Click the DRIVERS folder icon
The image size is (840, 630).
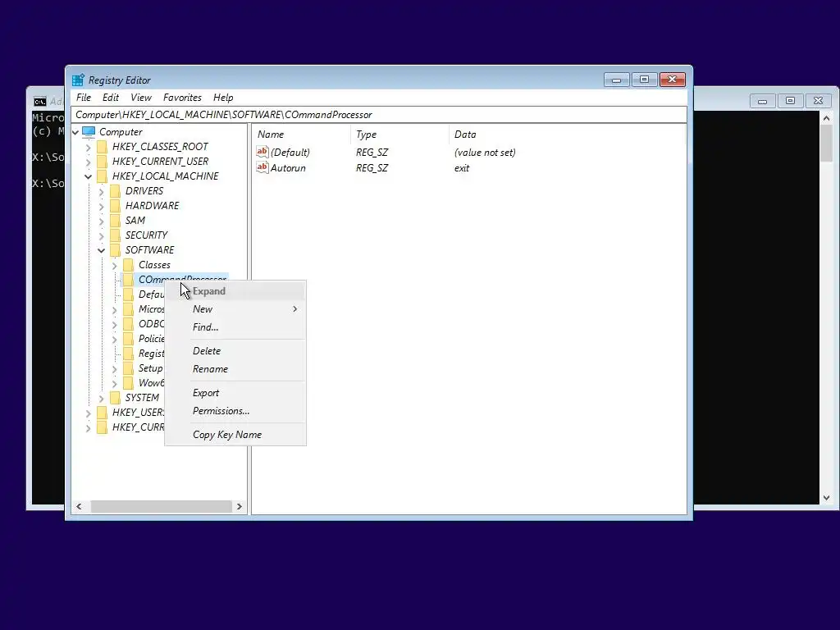115,190
